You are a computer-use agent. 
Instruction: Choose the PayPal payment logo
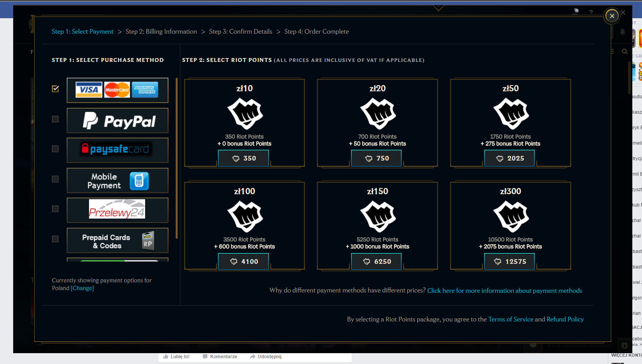coord(117,121)
